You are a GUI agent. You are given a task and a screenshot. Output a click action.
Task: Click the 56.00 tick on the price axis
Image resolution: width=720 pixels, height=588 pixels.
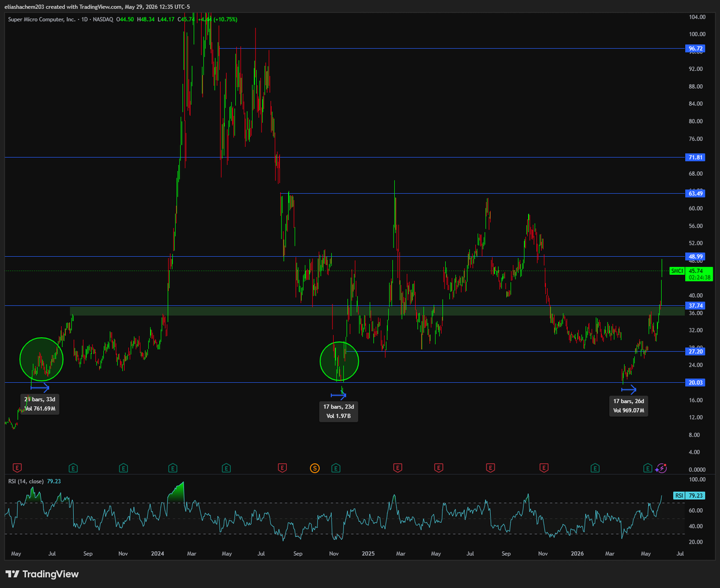pyautogui.click(x=696, y=226)
